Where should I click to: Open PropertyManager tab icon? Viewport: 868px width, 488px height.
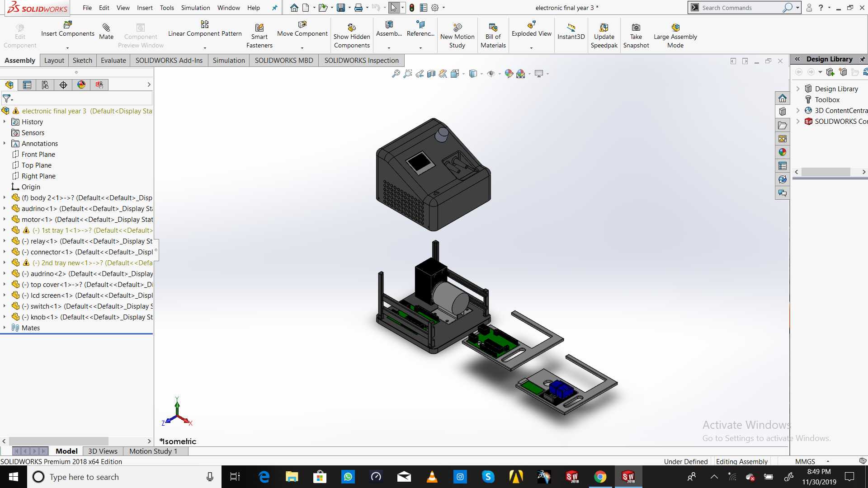tap(27, 84)
